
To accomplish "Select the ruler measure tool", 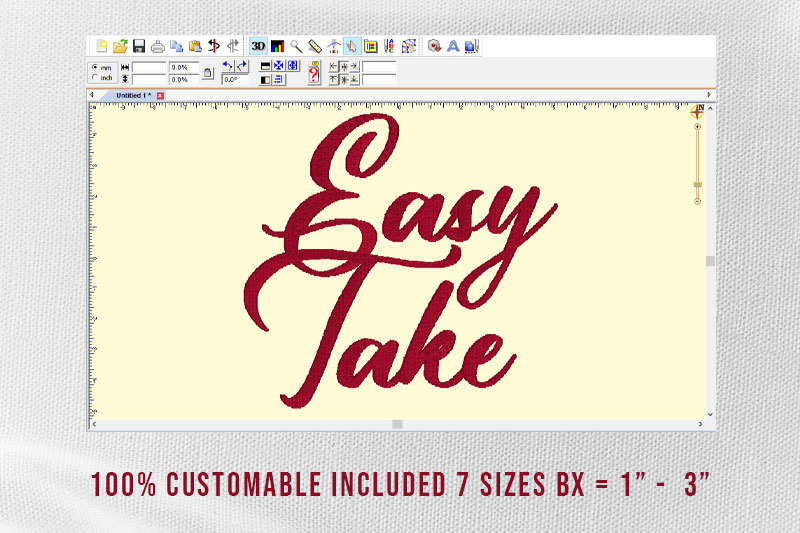I will [315, 46].
